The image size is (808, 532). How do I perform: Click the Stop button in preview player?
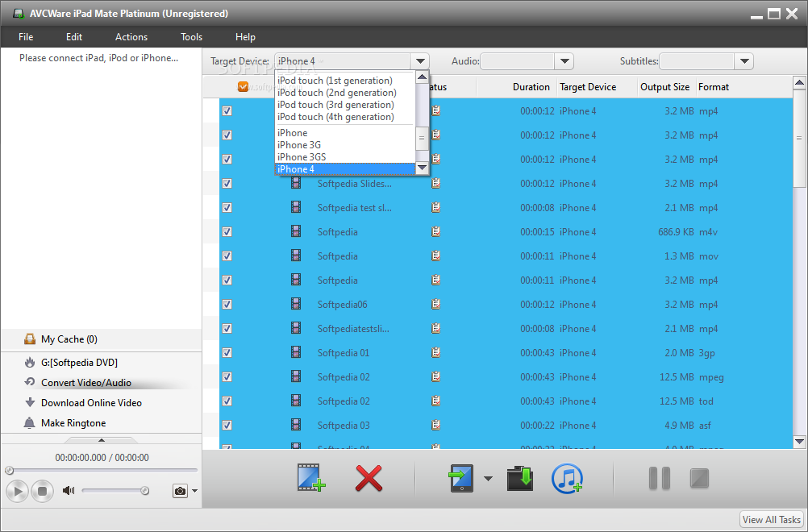(x=42, y=491)
